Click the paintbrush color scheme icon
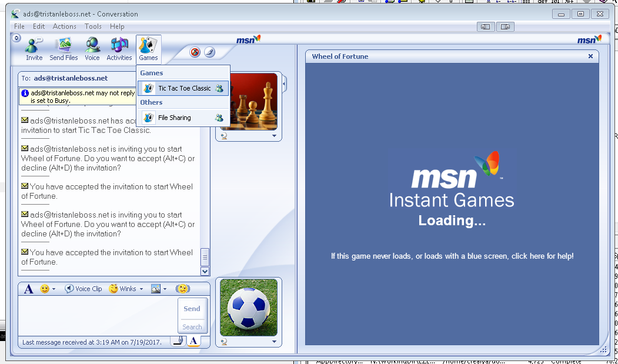 pyautogui.click(x=210, y=52)
